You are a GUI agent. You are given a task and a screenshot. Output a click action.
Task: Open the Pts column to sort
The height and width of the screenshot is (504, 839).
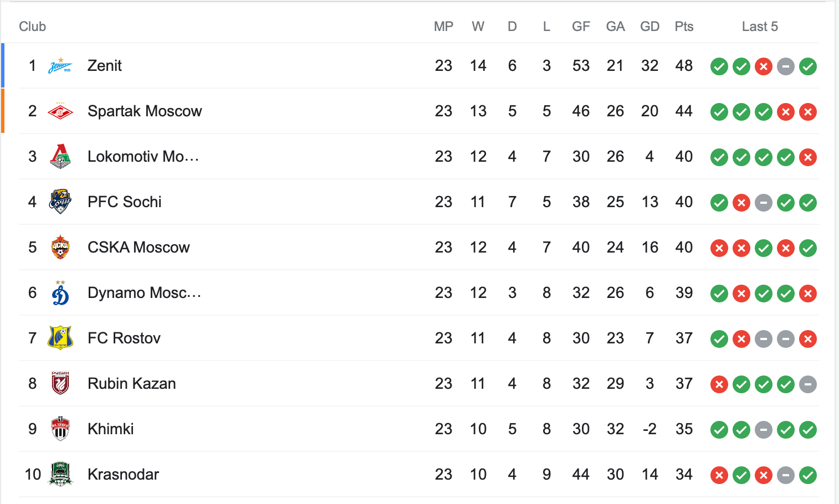pyautogui.click(x=684, y=26)
